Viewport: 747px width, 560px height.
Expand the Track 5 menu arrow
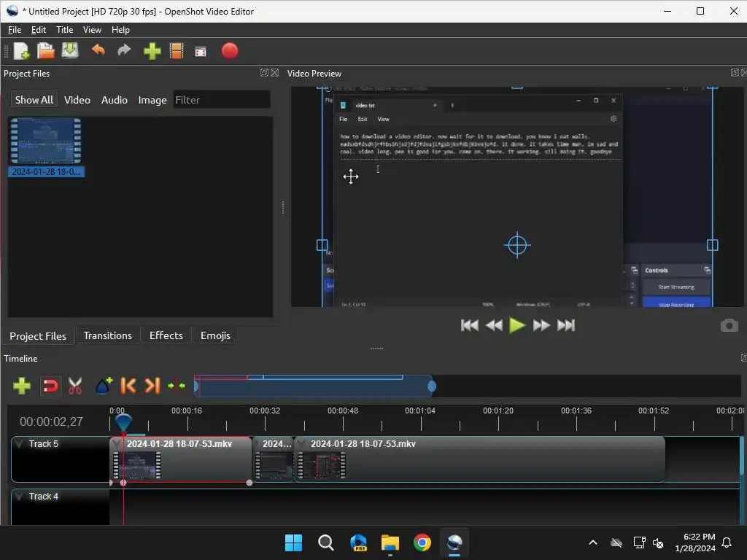[x=19, y=444]
